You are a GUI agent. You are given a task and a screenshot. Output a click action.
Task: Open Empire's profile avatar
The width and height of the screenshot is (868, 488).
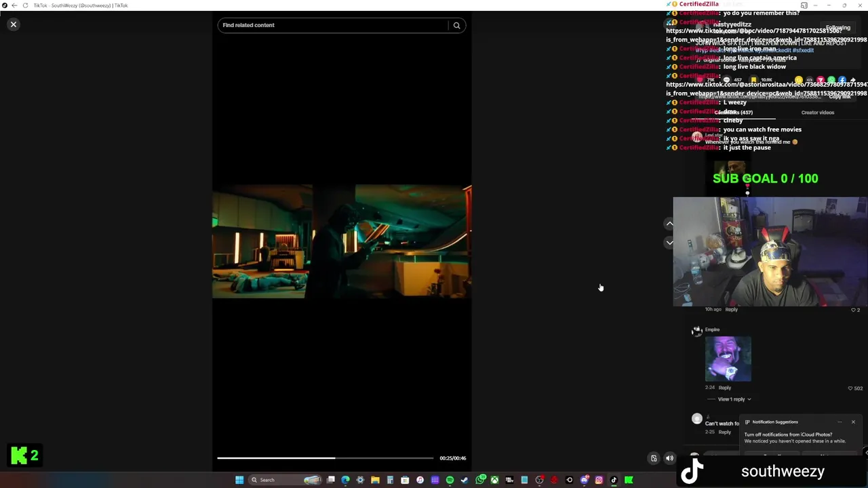696,331
